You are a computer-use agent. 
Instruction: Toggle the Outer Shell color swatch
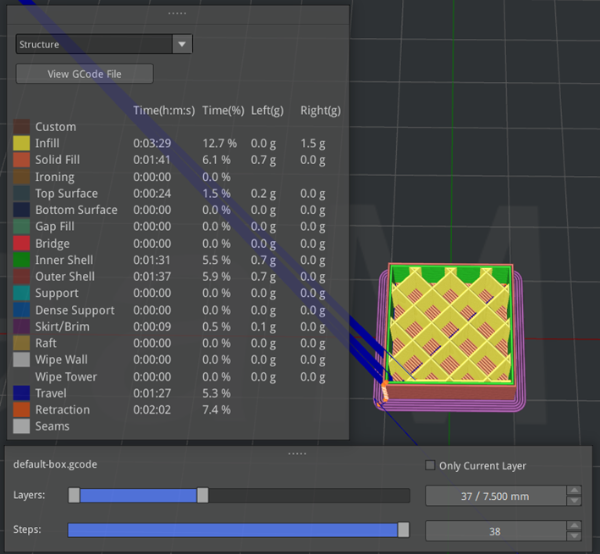click(x=21, y=277)
